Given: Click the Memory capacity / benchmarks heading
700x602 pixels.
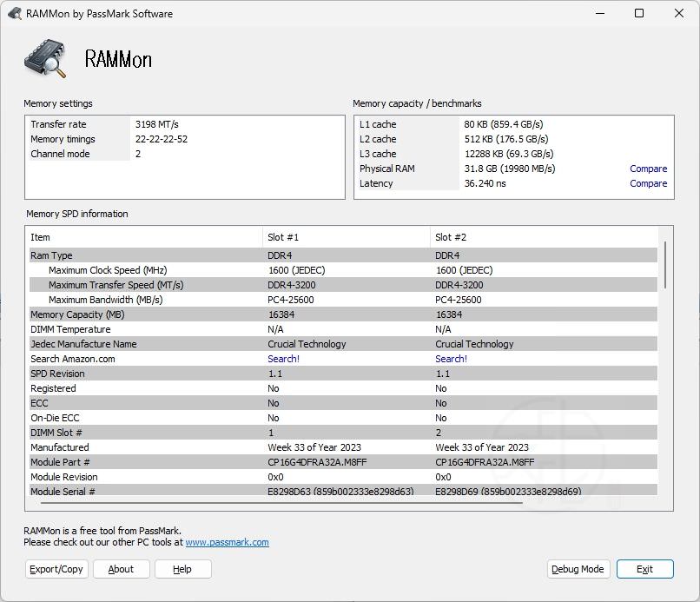Looking at the screenshot, I should click(x=417, y=103).
